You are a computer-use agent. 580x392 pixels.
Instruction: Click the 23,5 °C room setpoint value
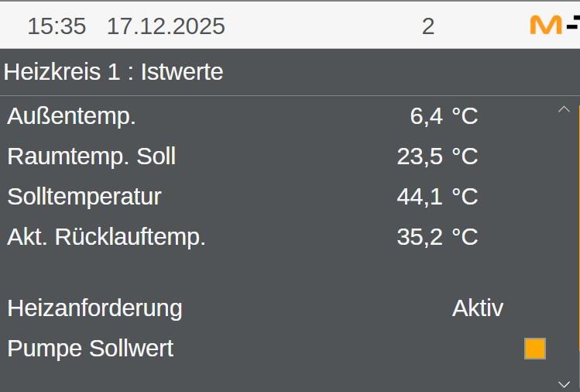coord(437,156)
